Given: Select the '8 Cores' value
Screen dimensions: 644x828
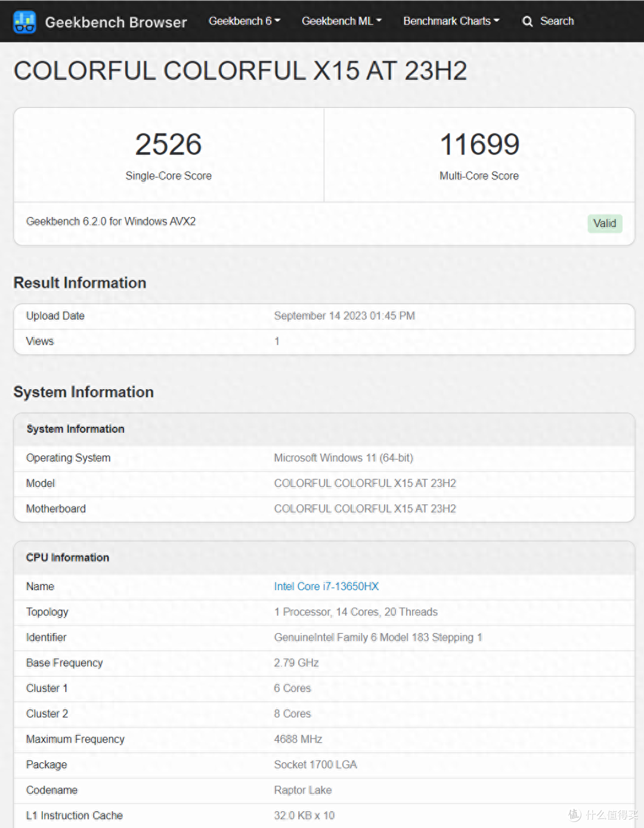Looking at the screenshot, I should tap(293, 714).
